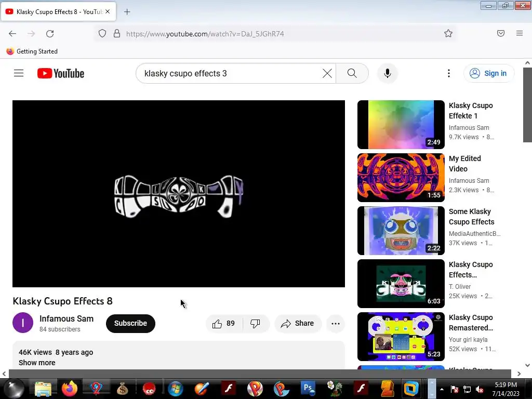Start voice search with the microphone
Image resolution: width=532 pixels, height=399 pixels.
click(387, 73)
